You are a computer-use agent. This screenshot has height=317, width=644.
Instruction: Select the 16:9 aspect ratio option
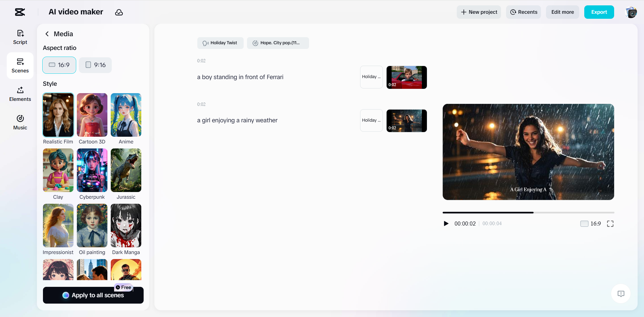click(x=59, y=65)
